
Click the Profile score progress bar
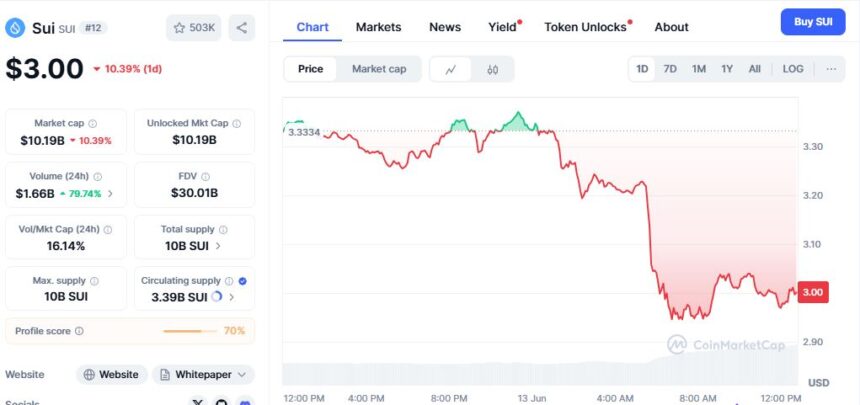190,330
